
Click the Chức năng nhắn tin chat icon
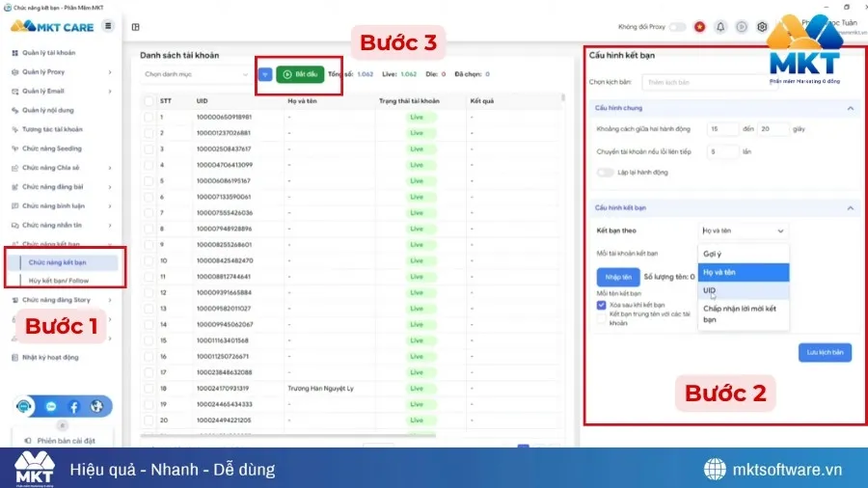tap(14, 225)
